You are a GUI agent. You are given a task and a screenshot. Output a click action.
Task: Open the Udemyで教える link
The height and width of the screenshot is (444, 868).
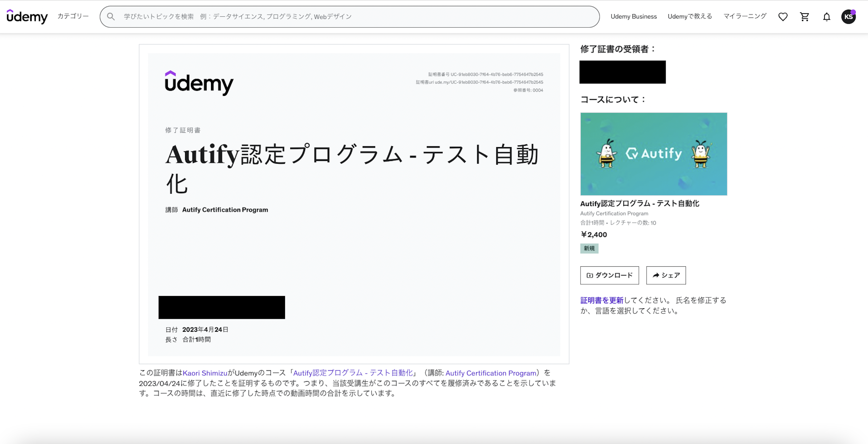point(690,17)
